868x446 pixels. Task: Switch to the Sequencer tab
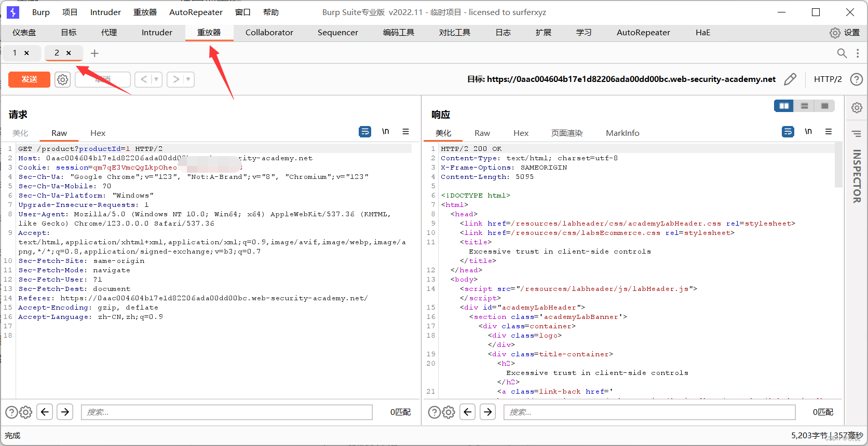[x=338, y=33]
